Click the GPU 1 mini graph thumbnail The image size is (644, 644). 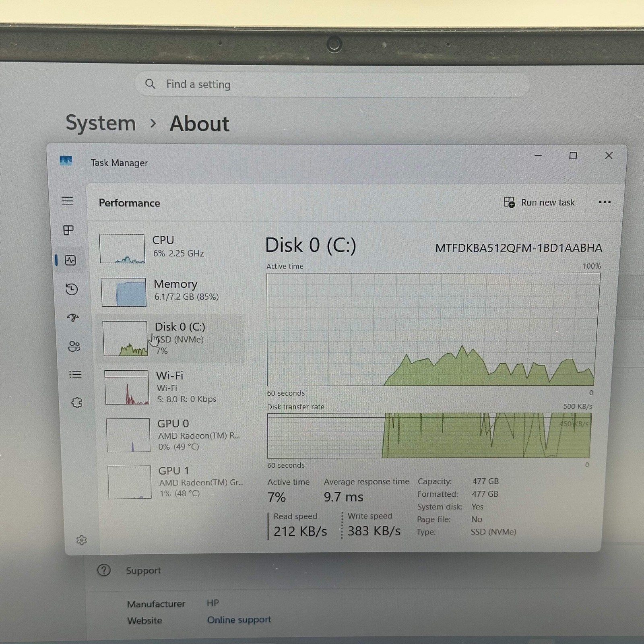click(130, 482)
